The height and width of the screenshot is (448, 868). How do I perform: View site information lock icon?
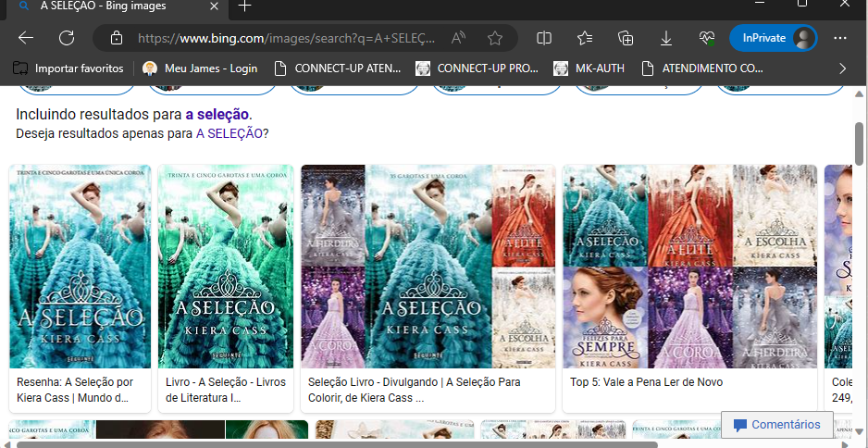[x=117, y=38]
